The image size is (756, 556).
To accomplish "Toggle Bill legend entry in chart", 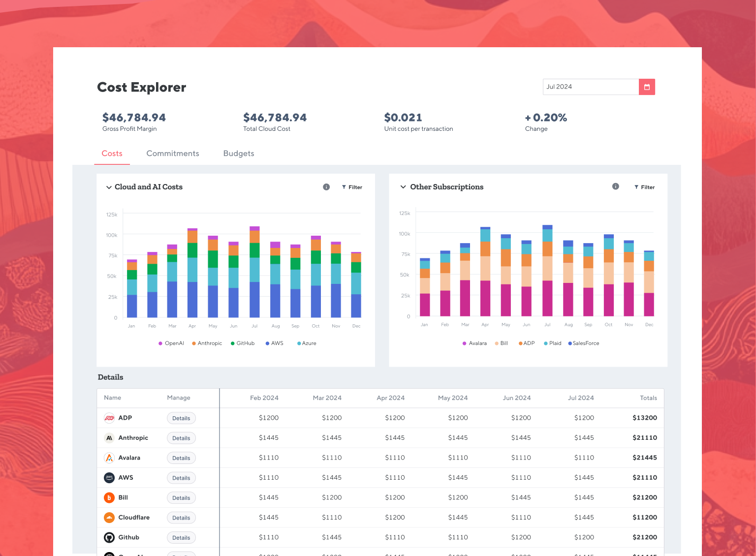I will click(x=501, y=343).
